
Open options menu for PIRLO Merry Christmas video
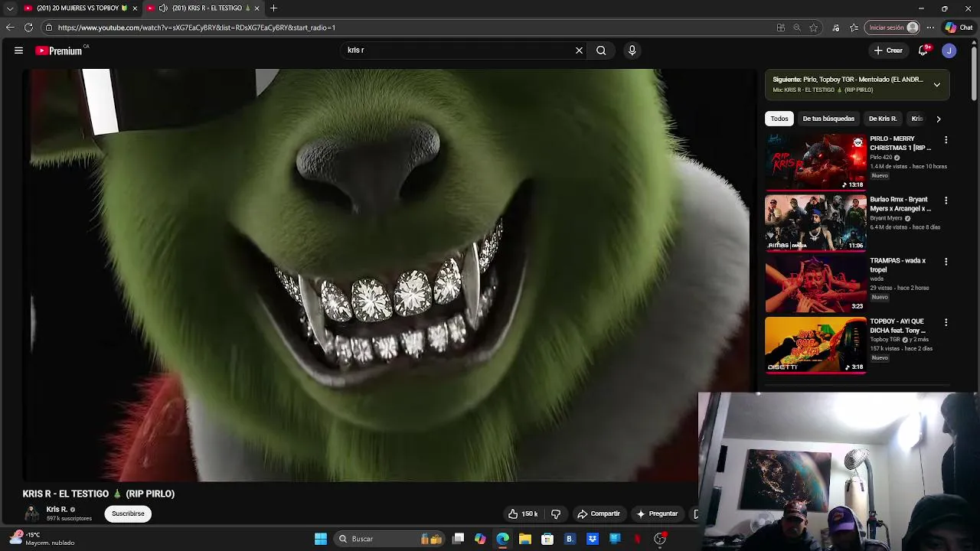pos(946,140)
